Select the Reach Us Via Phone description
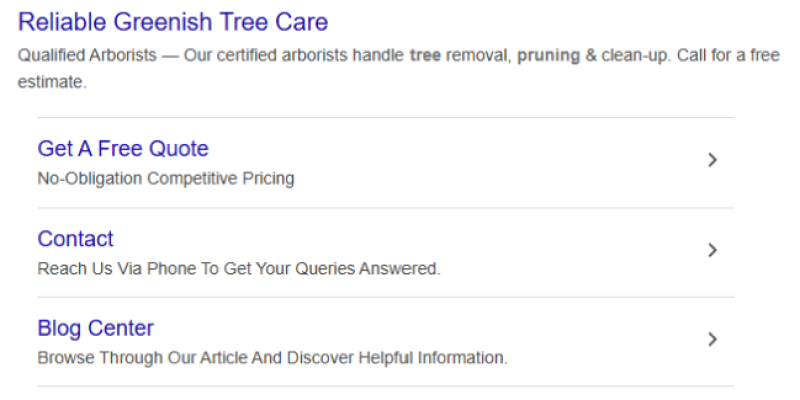This screenshot has width=800, height=400. coord(238,269)
